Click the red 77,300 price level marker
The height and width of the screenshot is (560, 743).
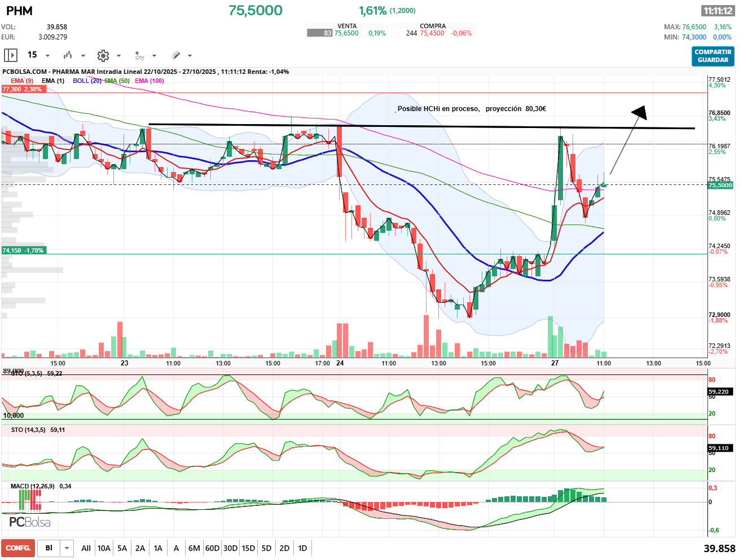pos(22,89)
